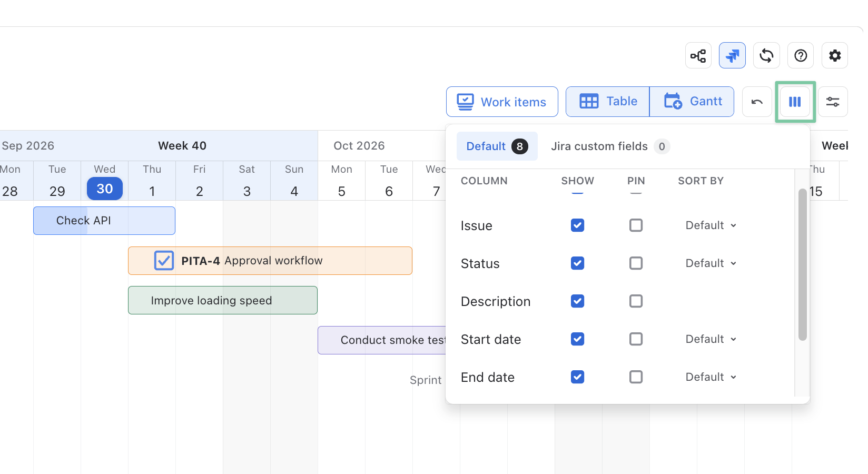Open the settings gear icon
The image size is (868, 474).
point(835,55)
